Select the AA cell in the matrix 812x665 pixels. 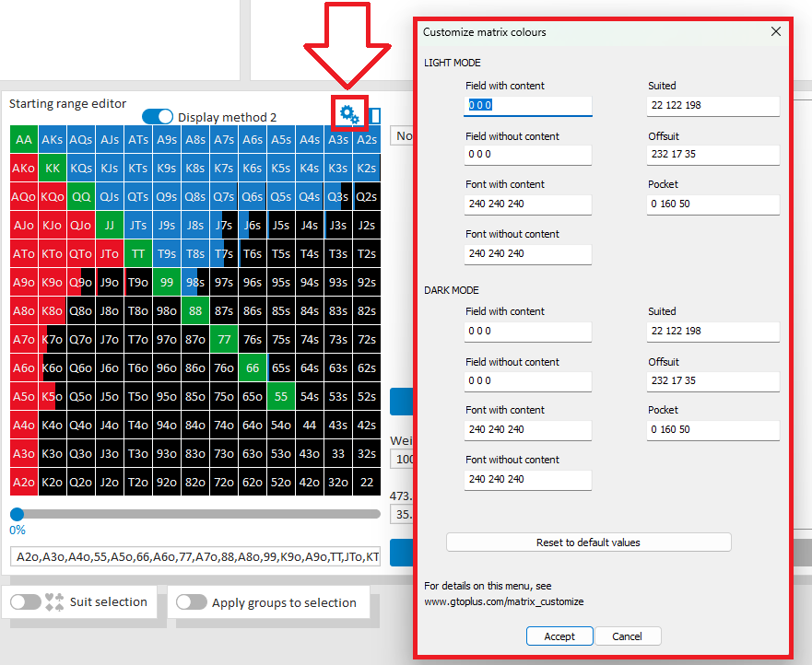pyautogui.click(x=24, y=140)
